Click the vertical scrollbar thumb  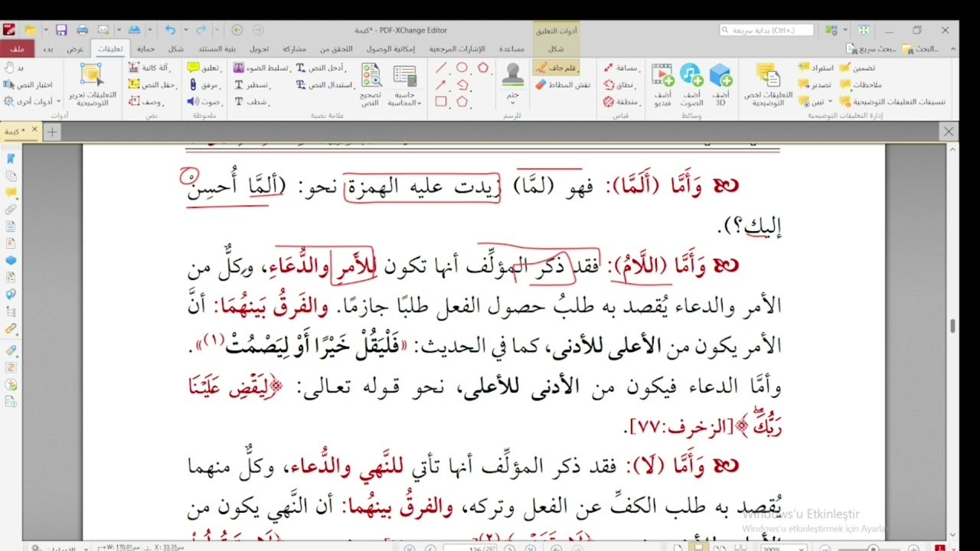click(x=952, y=326)
